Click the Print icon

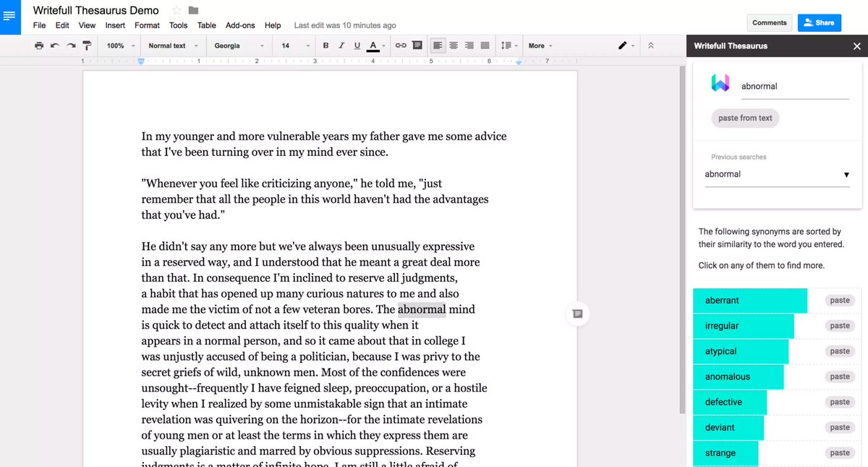pos(39,46)
